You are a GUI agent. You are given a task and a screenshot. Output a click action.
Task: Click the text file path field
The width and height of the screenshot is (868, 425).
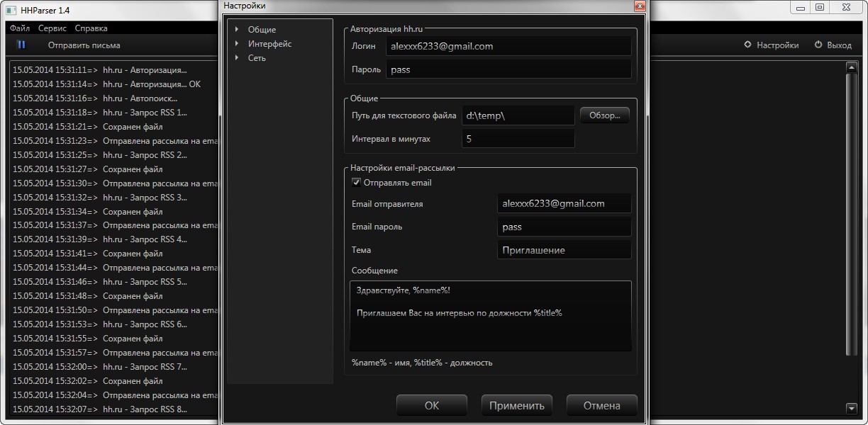point(518,115)
